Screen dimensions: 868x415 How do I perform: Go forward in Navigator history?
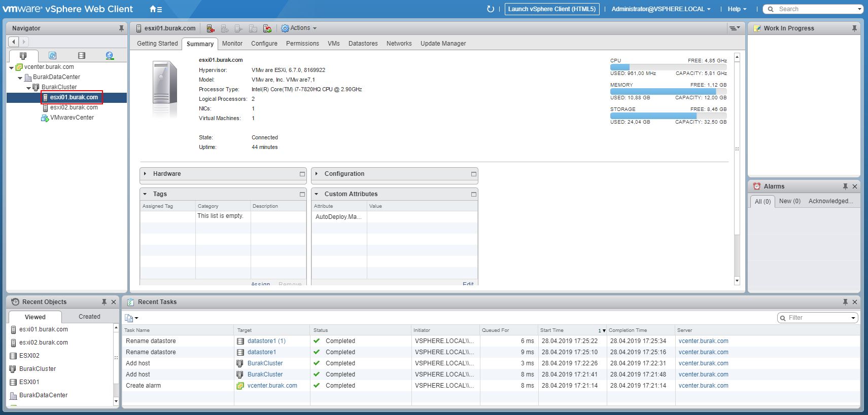tap(23, 42)
